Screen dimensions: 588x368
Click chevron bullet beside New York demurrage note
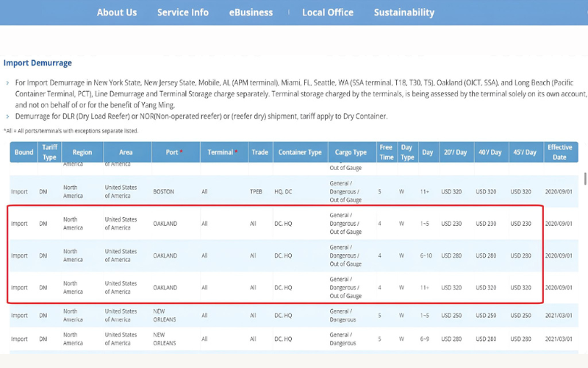click(7, 84)
